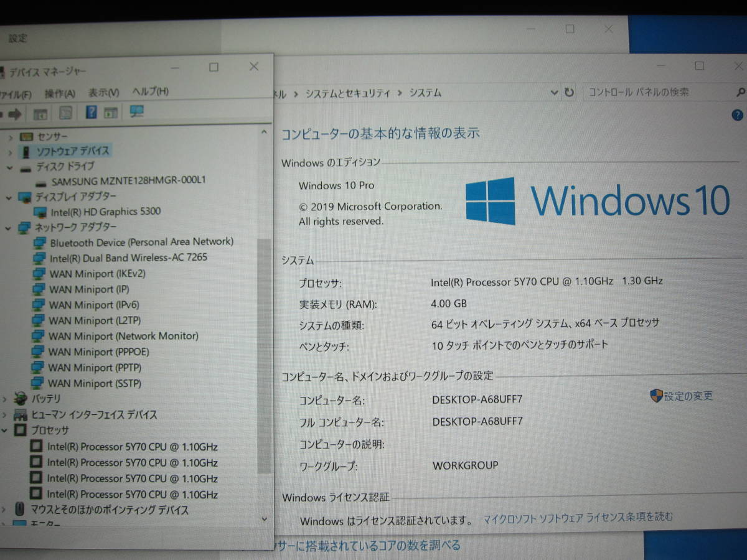
Task: Open the コアの数を調べる link in background window
Action: click(368, 546)
